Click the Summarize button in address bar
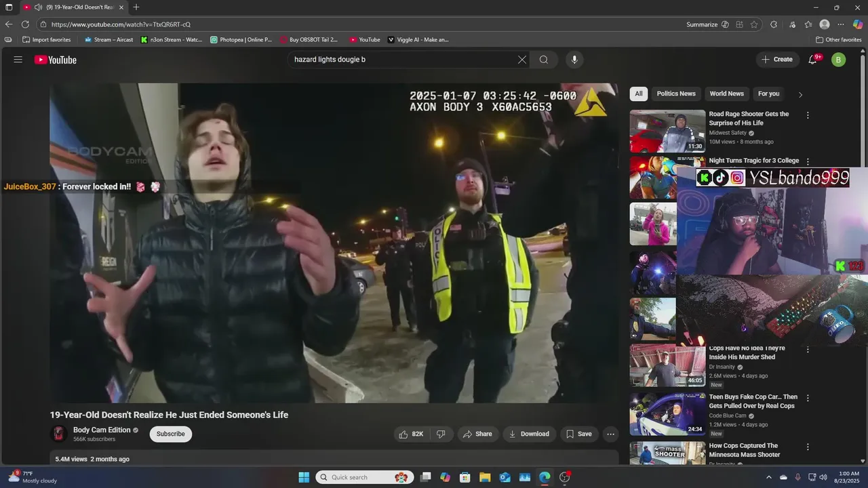This screenshot has height=488, width=868. click(x=707, y=24)
